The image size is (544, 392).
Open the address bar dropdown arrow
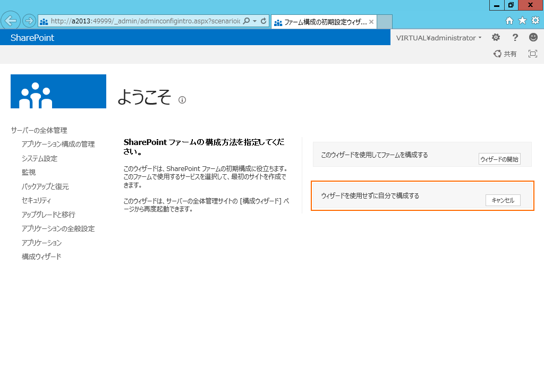click(x=254, y=21)
